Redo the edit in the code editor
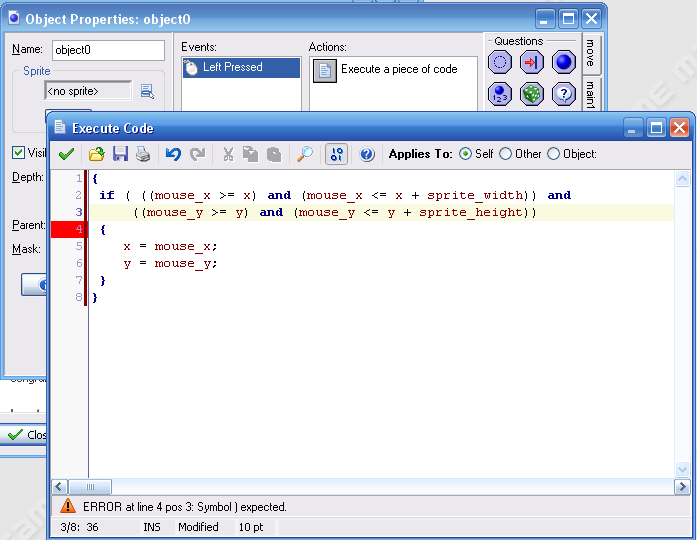 click(197, 154)
